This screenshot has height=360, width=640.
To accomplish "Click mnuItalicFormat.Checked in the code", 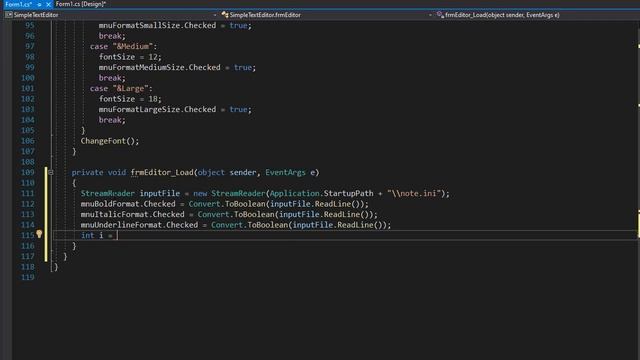I will [132, 214].
